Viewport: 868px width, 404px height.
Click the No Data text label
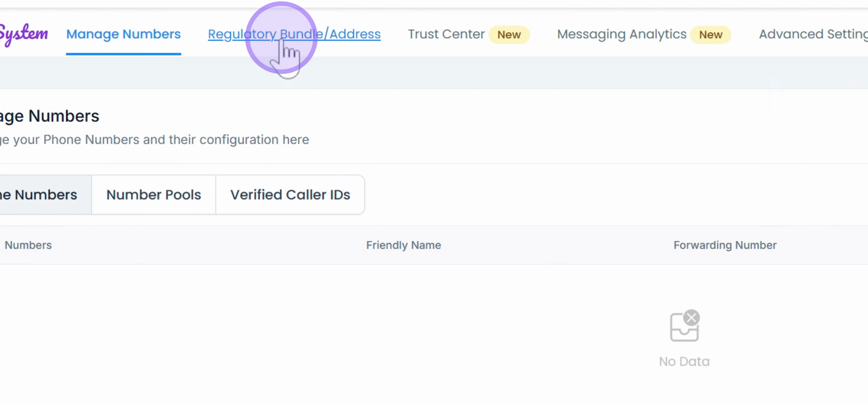coord(684,361)
